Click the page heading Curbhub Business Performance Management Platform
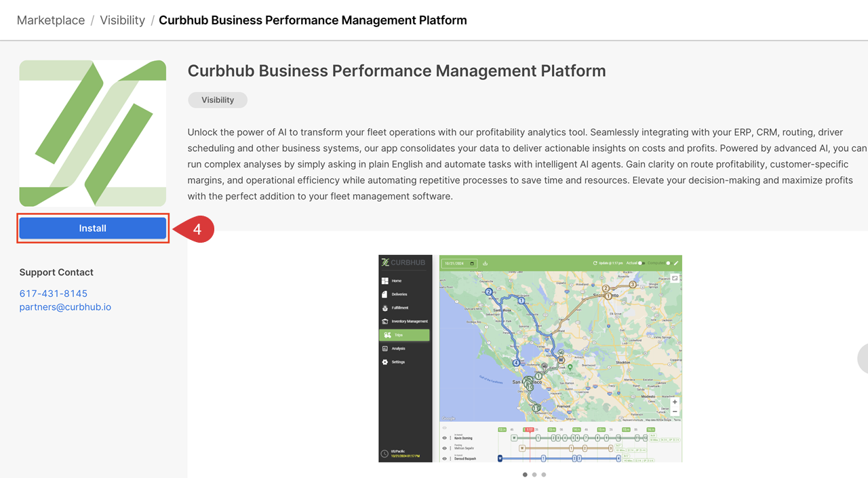Screen dimensions: 868x478 click(x=397, y=71)
